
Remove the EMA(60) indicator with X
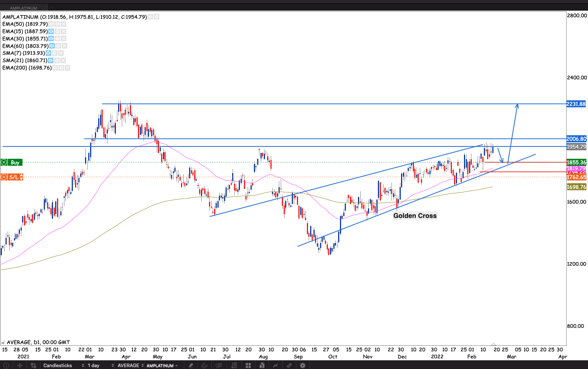click(65, 46)
